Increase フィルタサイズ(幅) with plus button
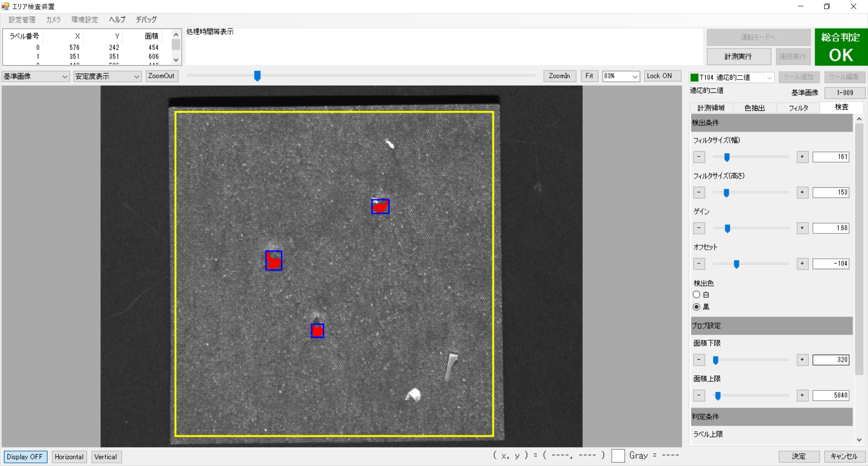The image size is (868, 466). (x=802, y=157)
